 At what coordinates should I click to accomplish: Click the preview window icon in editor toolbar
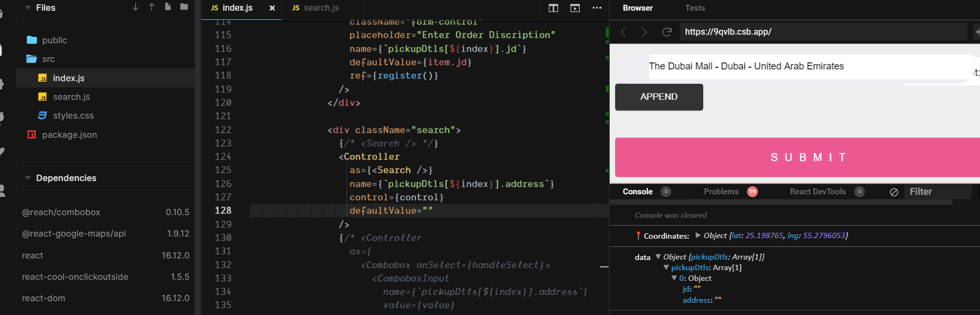(x=575, y=8)
